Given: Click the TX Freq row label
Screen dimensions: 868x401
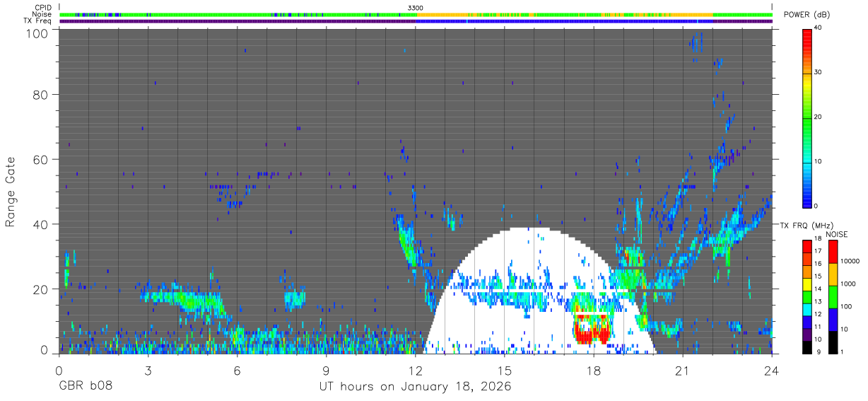Looking at the screenshot, I should click(37, 21).
